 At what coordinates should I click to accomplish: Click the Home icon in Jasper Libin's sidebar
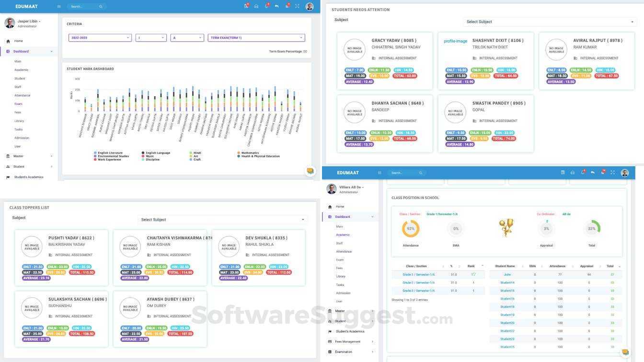[x=8, y=41]
